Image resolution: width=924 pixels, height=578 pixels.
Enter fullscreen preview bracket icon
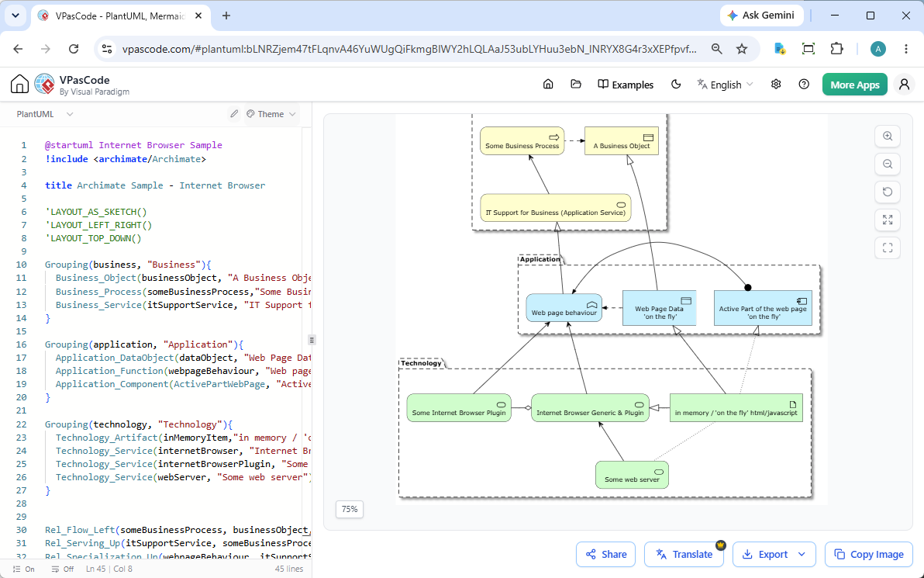click(888, 247)
